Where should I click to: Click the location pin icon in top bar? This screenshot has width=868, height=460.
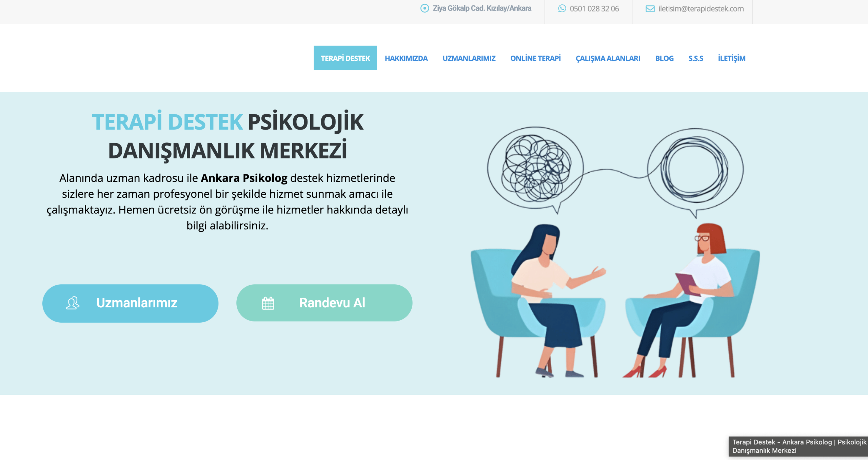(425, 8)
